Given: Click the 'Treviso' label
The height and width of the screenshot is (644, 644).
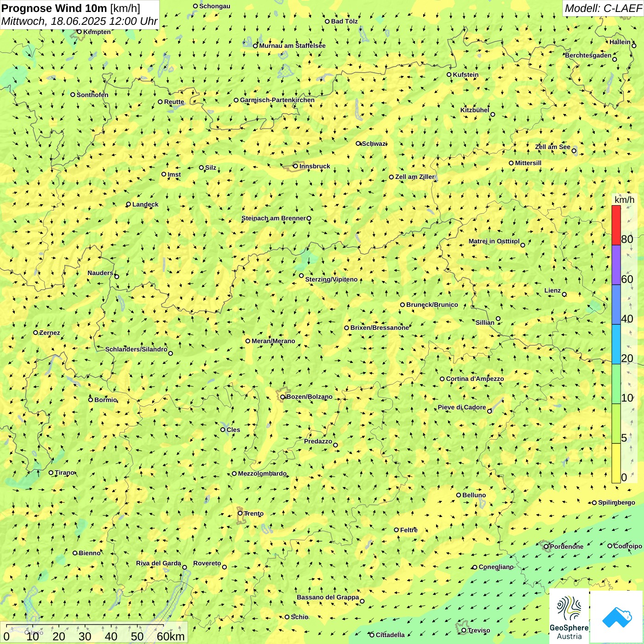Looking at the screenshot, I should click(x=479, y=630).
